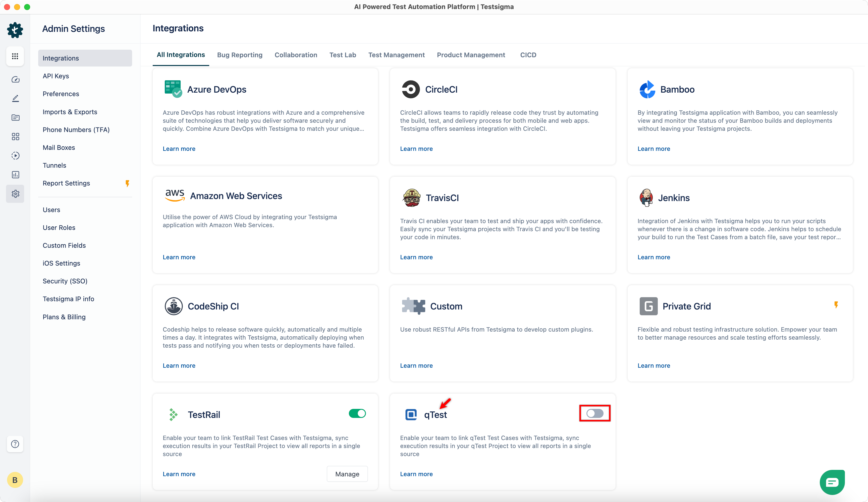Screen dimensions: 868x502
Task: Click the Private Grid integration card title
Action: [686, 306]
